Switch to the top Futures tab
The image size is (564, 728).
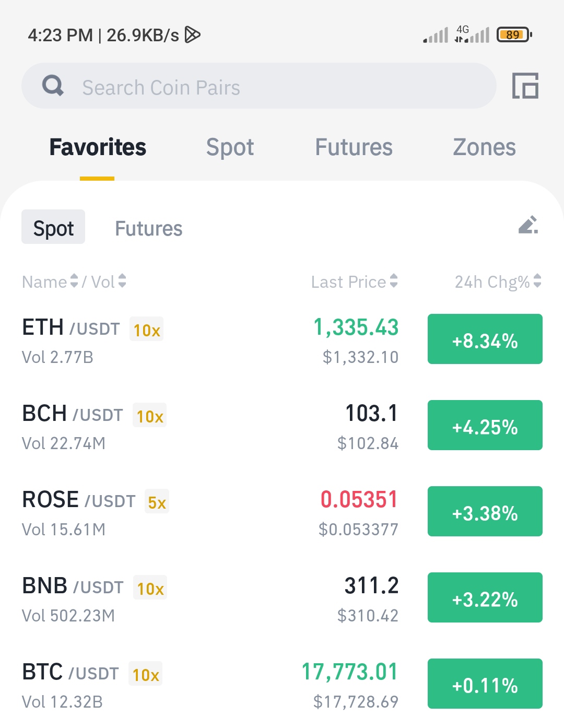tap(354, 147)
